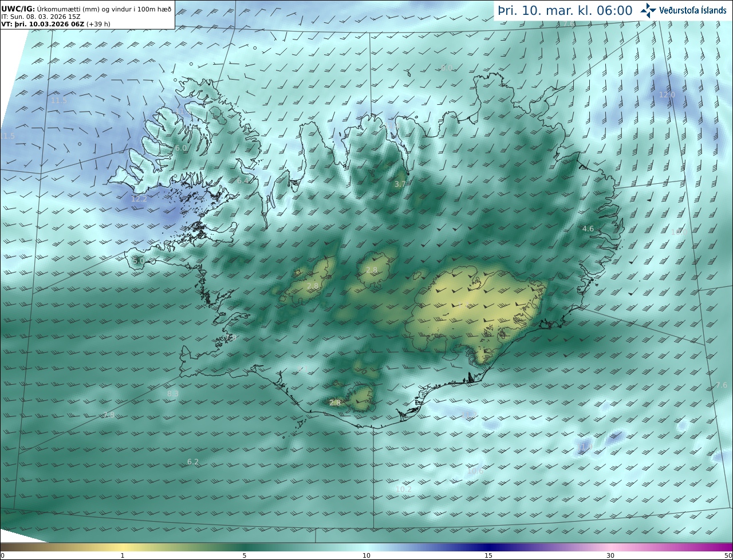
Task: Click the '10' tick label on the color scale
Action: pos(366,555)
